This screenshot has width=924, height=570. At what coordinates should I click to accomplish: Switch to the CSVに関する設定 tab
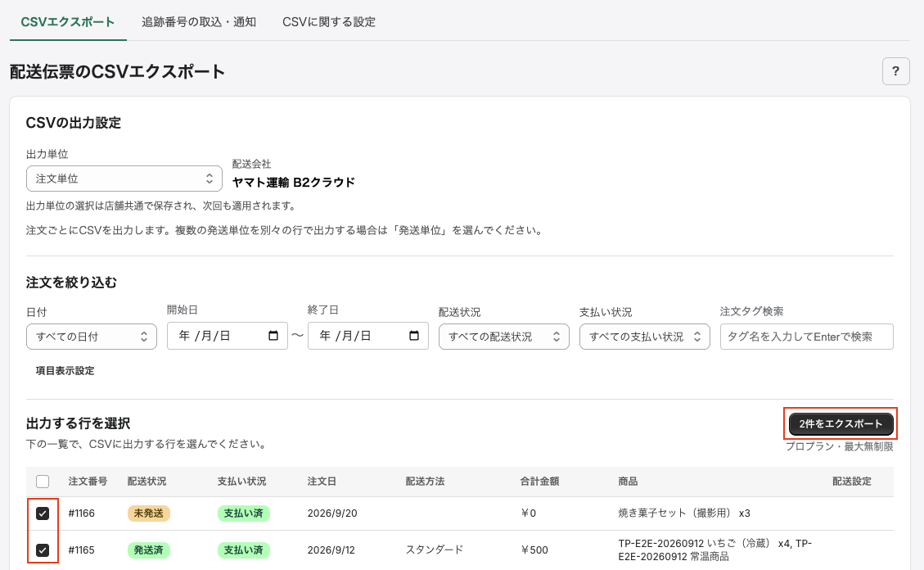pos(329,22)
